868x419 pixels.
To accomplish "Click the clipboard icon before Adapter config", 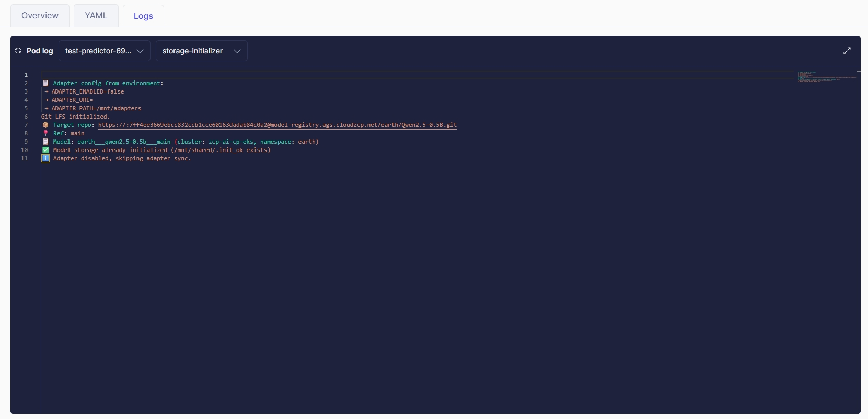I will coord(45,83).
